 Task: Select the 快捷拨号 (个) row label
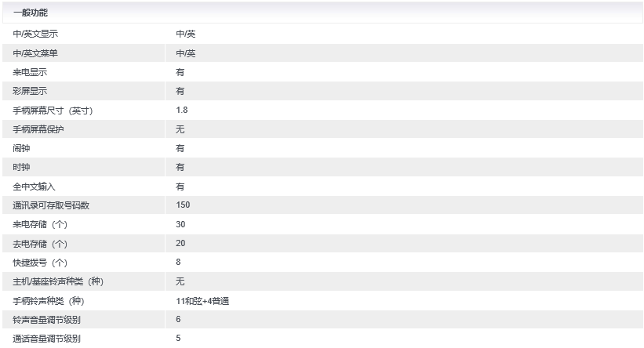40,263
